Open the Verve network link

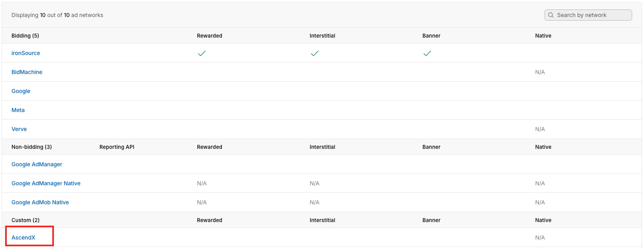click(x=19, y=129)
